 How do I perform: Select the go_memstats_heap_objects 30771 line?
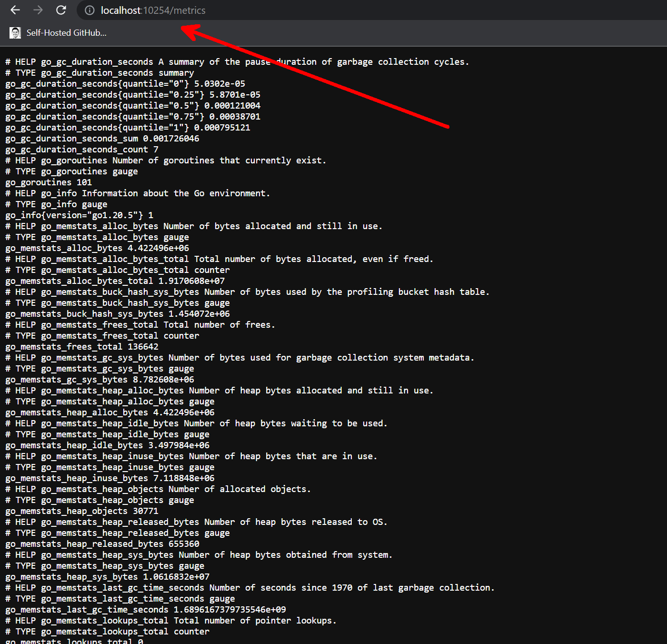(81, 511)
